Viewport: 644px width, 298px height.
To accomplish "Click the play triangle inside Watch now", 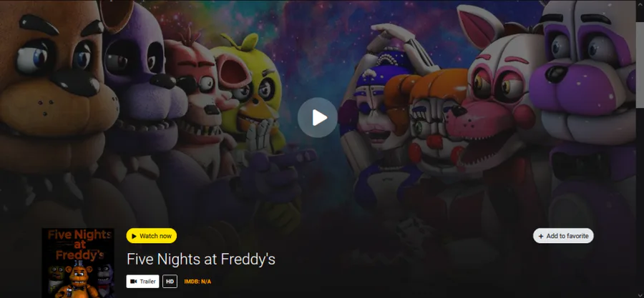I will pyautogui.click(x=134, y=236).
